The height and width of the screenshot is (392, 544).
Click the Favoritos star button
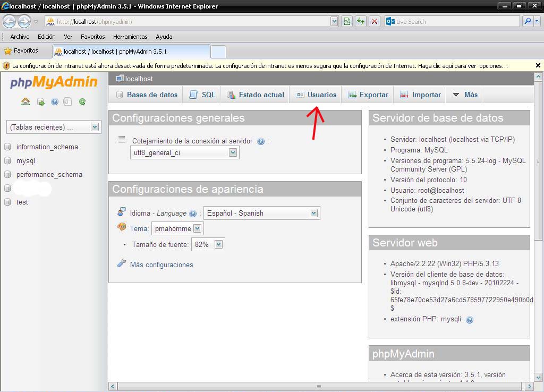(21, 50)
